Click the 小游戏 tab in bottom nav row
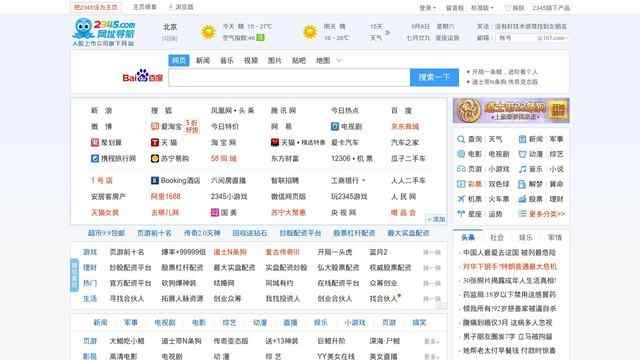The height and width of the screenshot is (360, 640). pyautogui.click(x=355, y=322)
